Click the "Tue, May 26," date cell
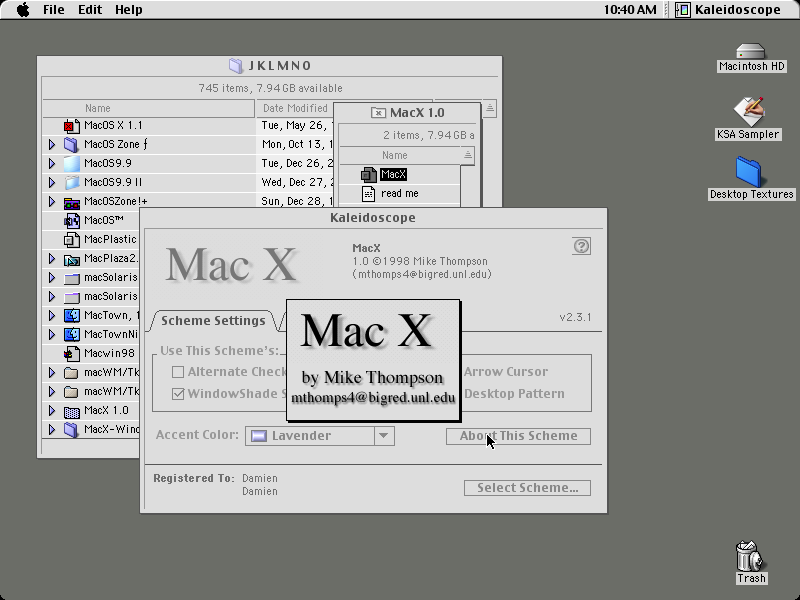 pos(295,126)
